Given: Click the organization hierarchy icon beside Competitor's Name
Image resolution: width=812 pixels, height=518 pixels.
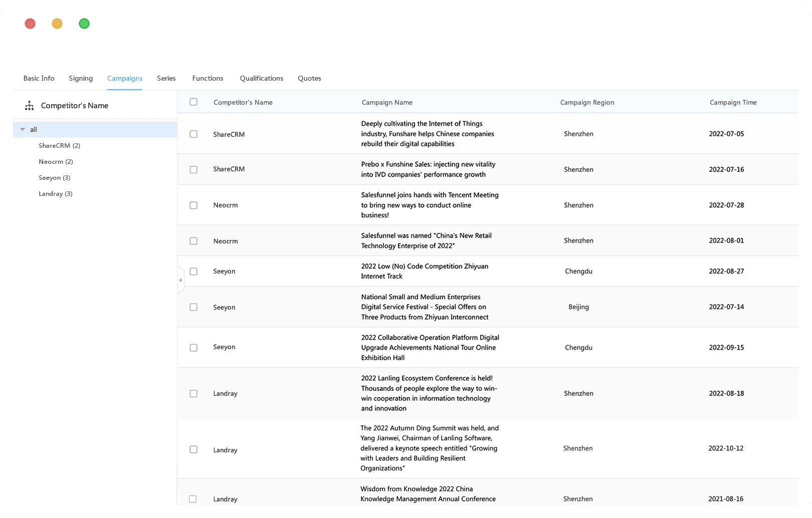Looking at the screenshot, I should tap(30, 106).
